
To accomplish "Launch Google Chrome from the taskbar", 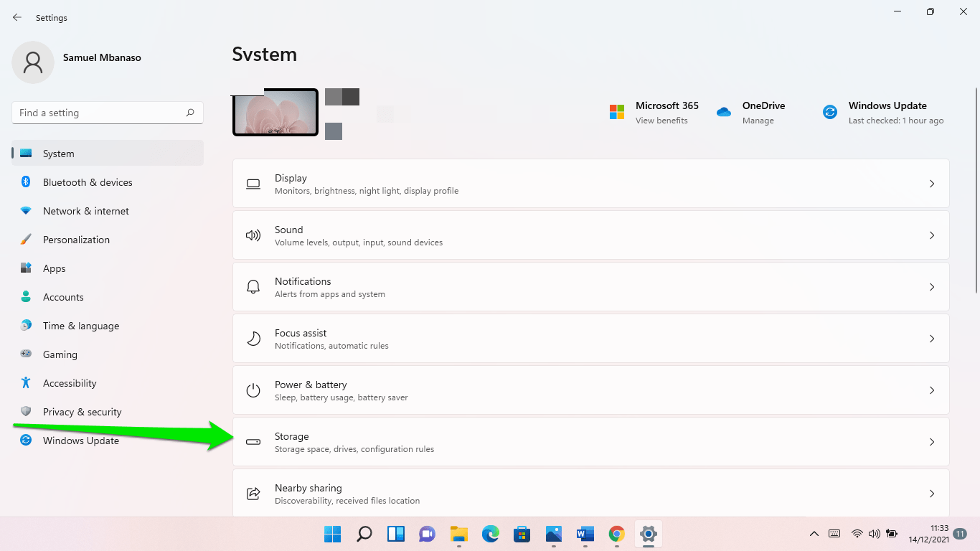I will (x=616, y=534).
